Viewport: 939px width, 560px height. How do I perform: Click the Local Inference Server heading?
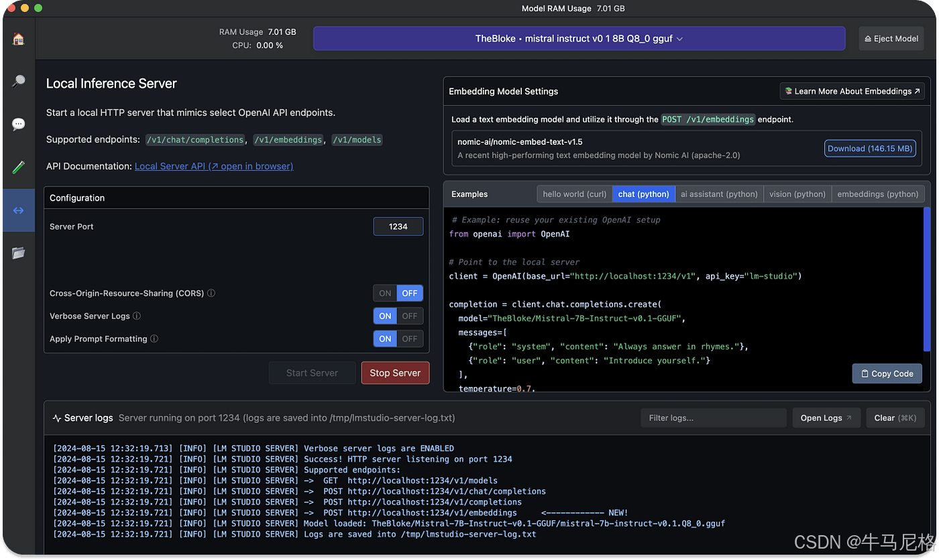click(111, 84)
